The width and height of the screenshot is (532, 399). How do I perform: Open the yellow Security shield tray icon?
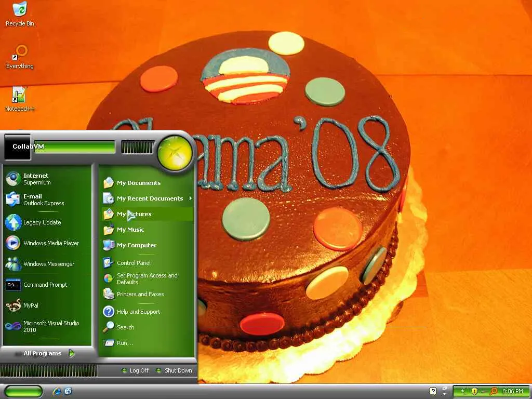(474, 392)
